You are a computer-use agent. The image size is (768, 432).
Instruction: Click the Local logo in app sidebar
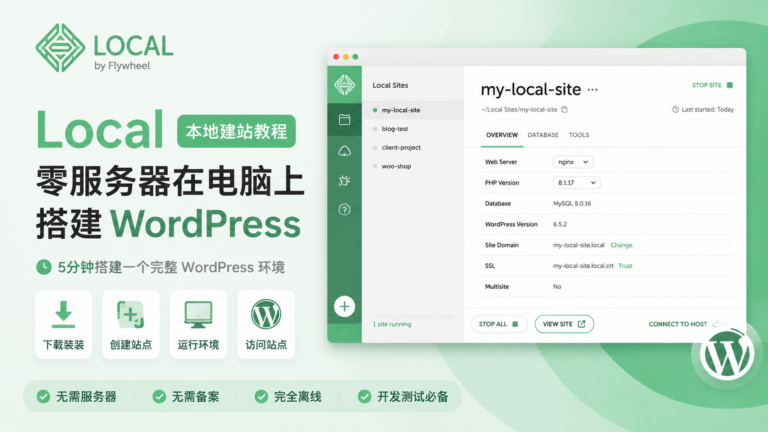click(x=344, y=85)
